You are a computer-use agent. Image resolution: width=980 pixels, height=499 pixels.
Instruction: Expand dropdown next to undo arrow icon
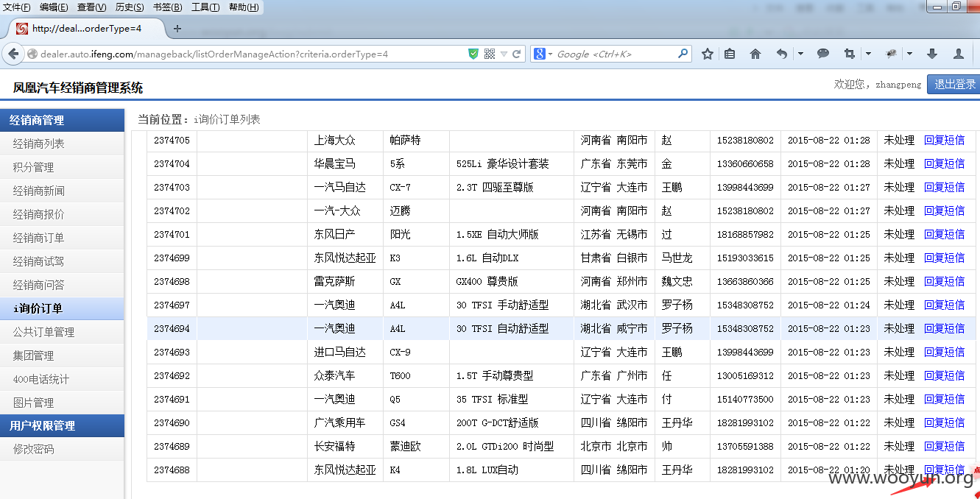pyautogui.click(x=800, y=54)
